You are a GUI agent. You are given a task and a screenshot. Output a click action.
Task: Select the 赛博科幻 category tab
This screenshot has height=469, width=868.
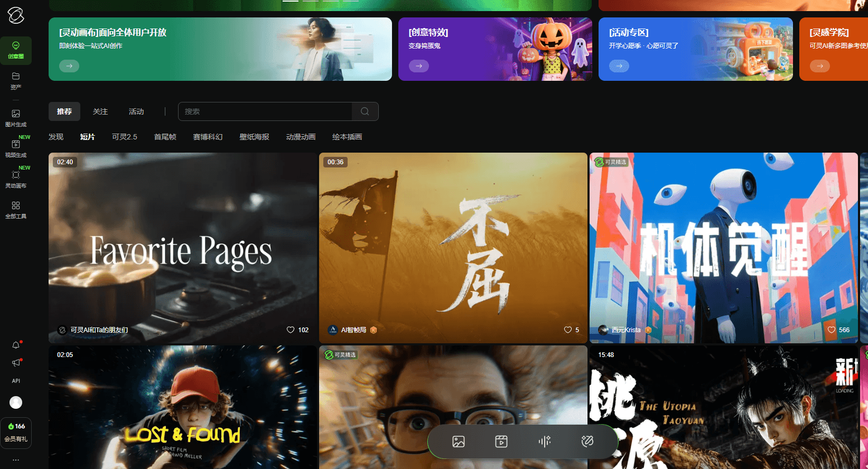(x=208, y=137)
